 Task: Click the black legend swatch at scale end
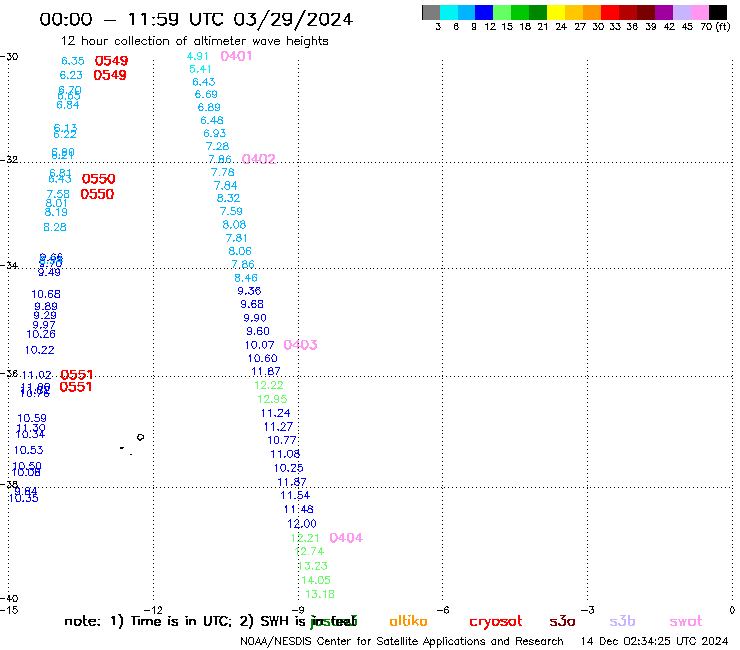click(x=717, y=12)
